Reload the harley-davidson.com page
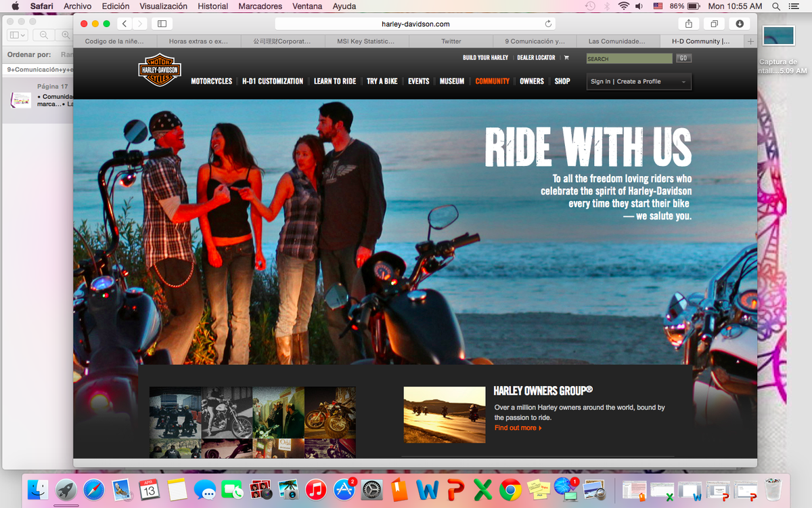Viewport: 812px width, 508px height. click(x=548, y=24)
